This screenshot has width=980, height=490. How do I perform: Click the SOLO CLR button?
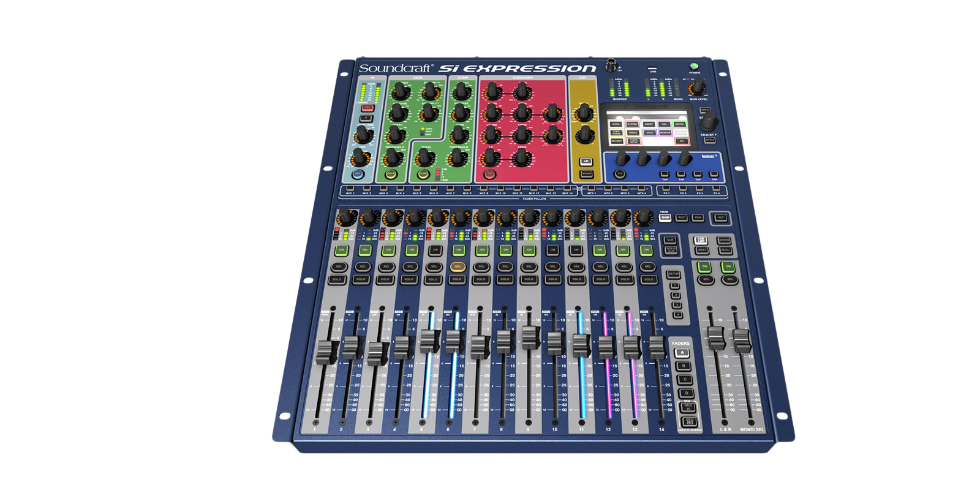tap(671, 251)
